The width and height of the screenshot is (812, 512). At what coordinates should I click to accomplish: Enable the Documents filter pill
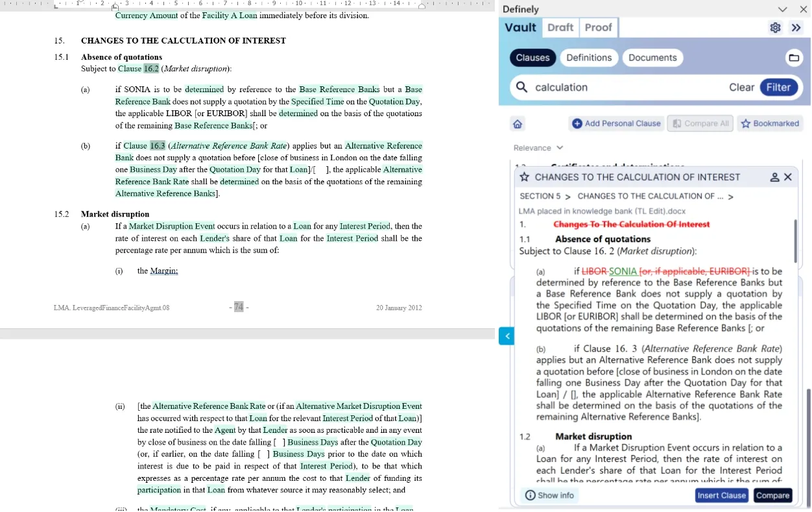point(652,58)
